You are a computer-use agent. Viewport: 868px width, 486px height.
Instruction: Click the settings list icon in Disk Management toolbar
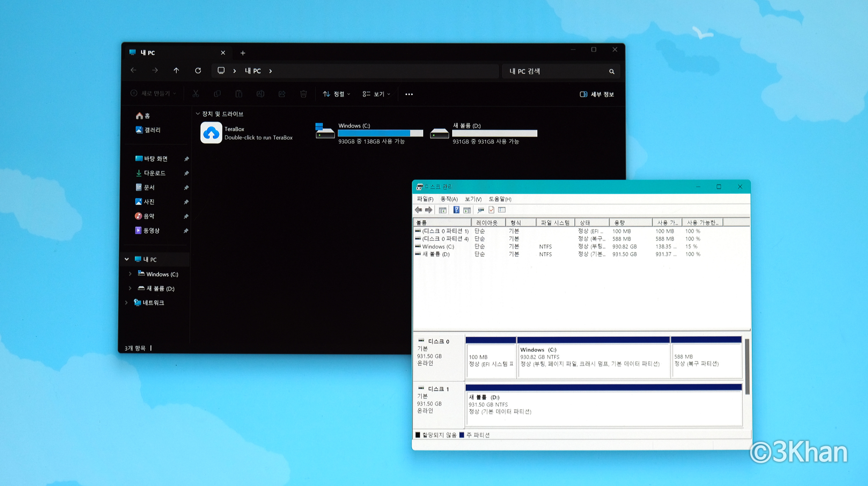pyautogui.click(x=502, y=210)
